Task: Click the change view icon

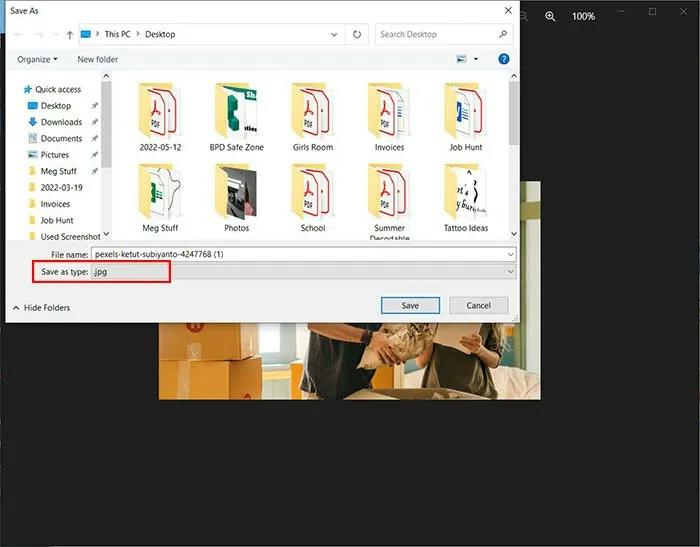Action: tap(464, 60)
